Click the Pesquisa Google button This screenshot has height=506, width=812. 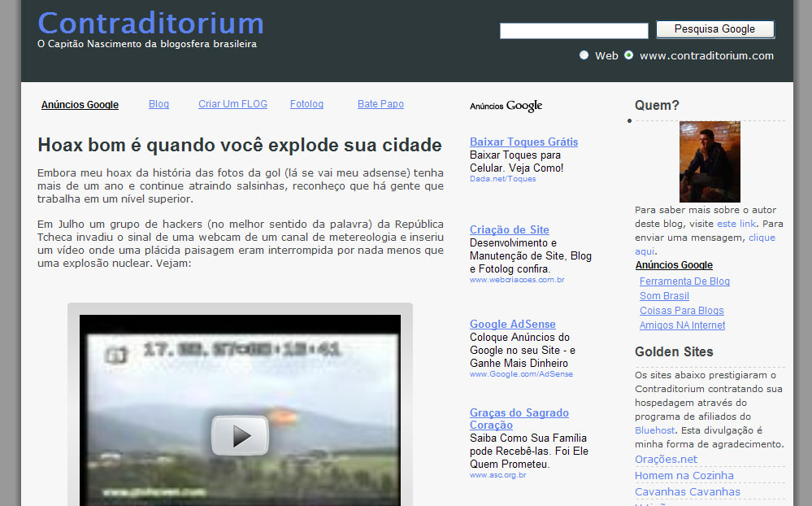click(x=714, y=29)
